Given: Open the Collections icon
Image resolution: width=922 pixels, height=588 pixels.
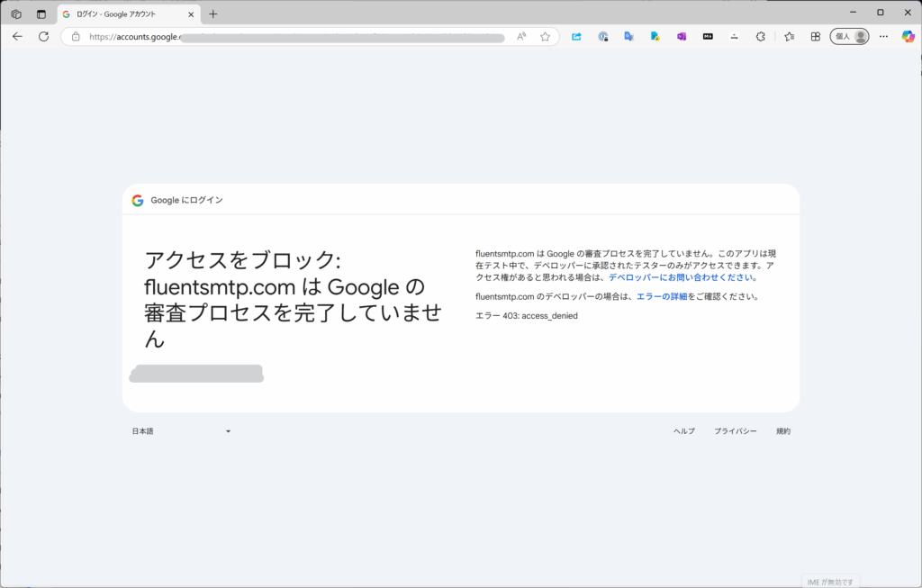Looking at the screenshot, I should click(815, 36).
